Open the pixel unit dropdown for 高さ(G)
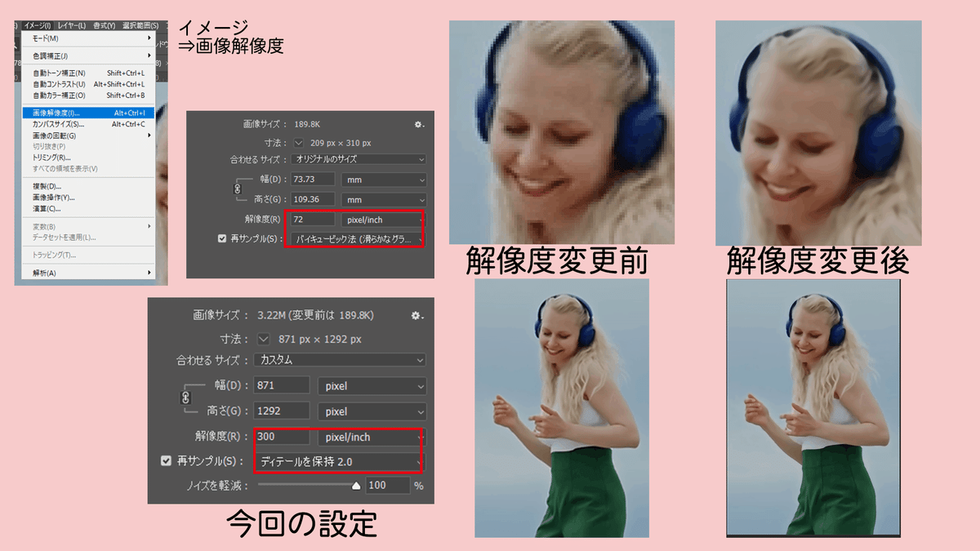Image resolution: width=980 pixels, height=551 pixels. point(372,411)
